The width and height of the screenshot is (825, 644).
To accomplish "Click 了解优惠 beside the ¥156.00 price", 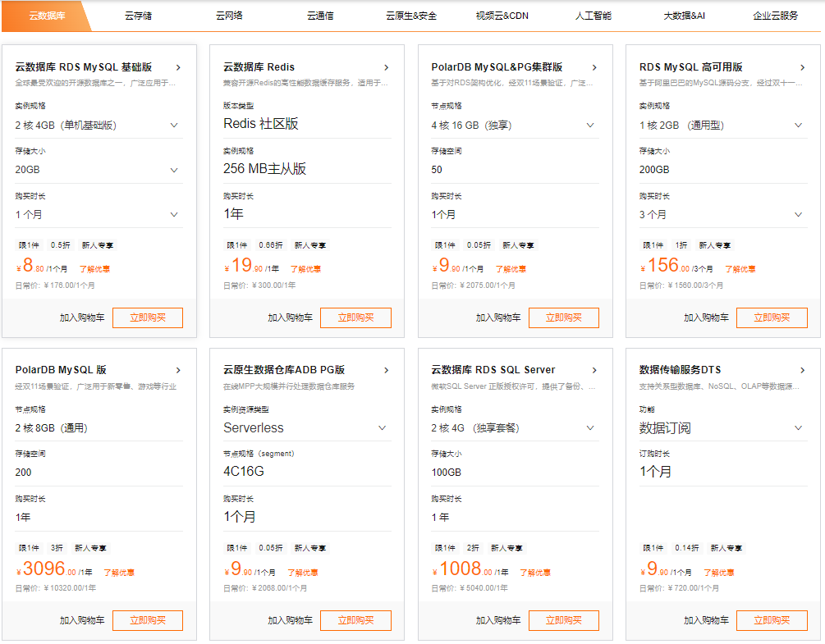I will (x=740, y=269).
